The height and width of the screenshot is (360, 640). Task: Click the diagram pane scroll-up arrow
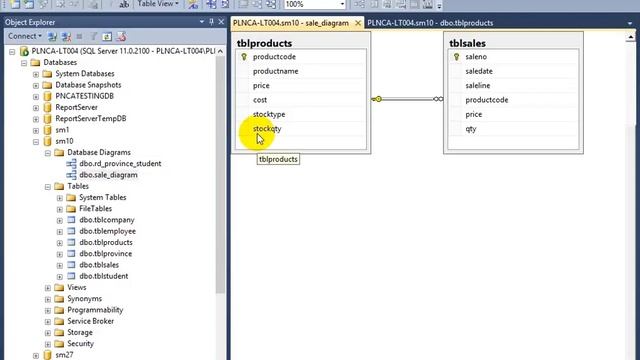coord(631,37)
